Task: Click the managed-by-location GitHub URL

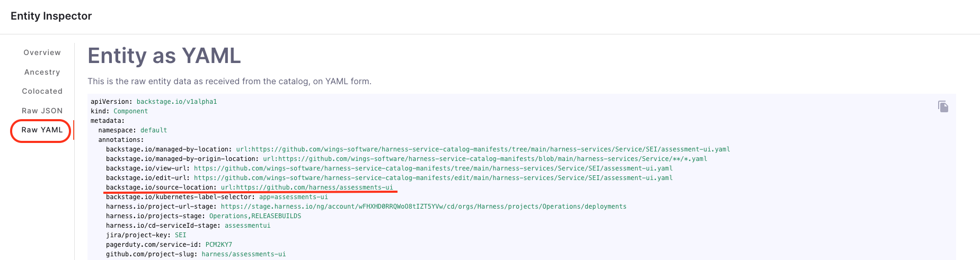Action: [483, 149]
